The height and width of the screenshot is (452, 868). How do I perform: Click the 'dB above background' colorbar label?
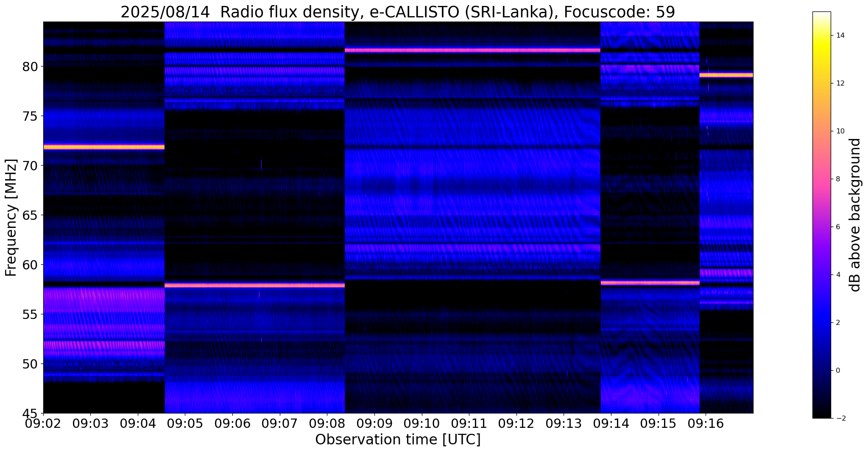pos(855,215)
